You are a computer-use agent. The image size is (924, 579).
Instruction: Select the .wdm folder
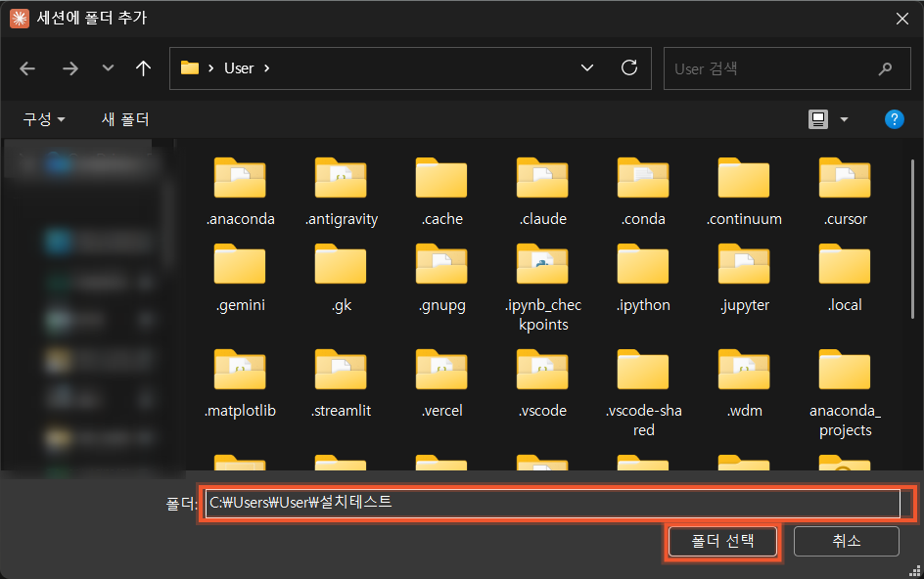click(x=744, y=383)
